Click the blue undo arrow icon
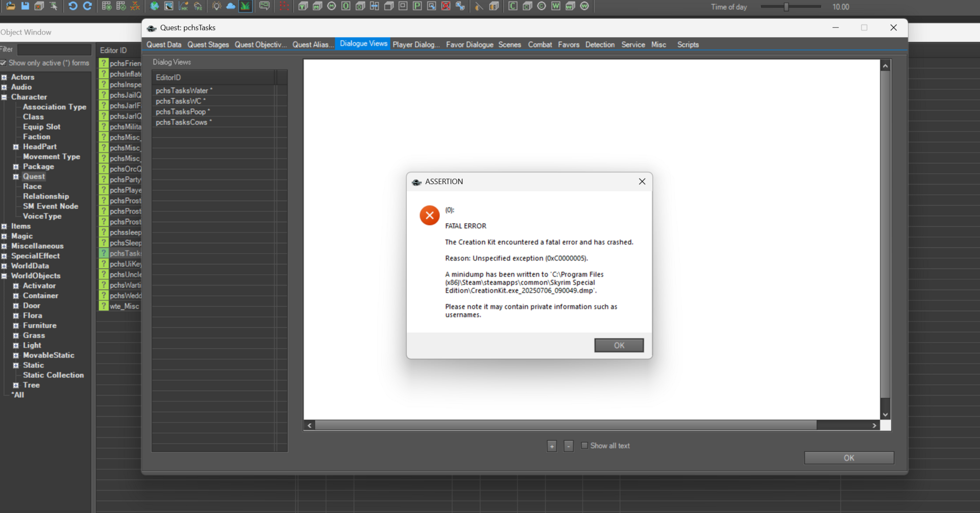980x513 pixels. click(73, 6)
